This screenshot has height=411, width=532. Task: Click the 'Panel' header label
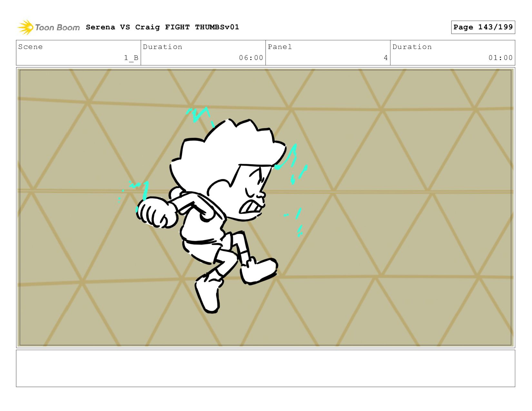(x=280, y=47)
